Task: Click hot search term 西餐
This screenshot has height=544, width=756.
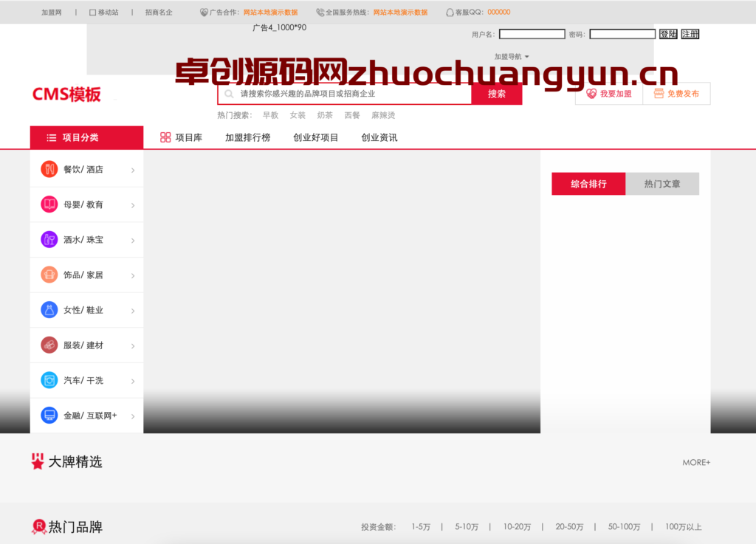Action: [352, 115]
